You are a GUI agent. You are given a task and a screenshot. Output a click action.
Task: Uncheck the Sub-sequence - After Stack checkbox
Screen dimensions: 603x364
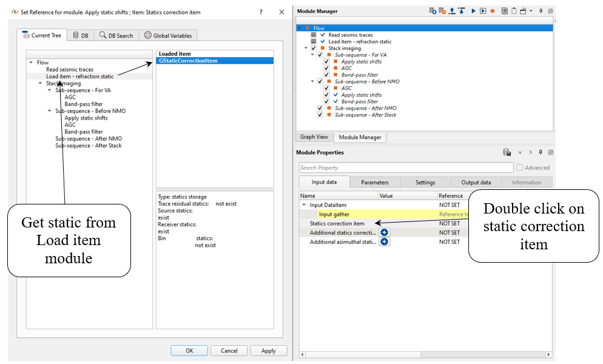(x=320, y=115)
